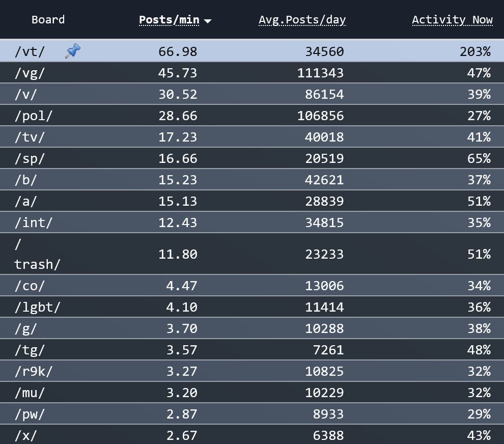
Task: Click the 8933 average posts value
Action: point(328,414)
